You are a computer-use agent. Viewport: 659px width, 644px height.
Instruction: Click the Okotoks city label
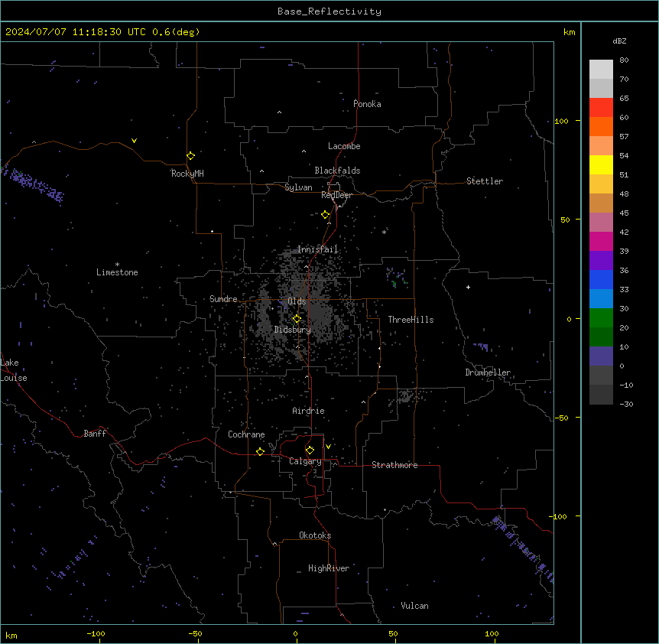click(x=315, y=535)
